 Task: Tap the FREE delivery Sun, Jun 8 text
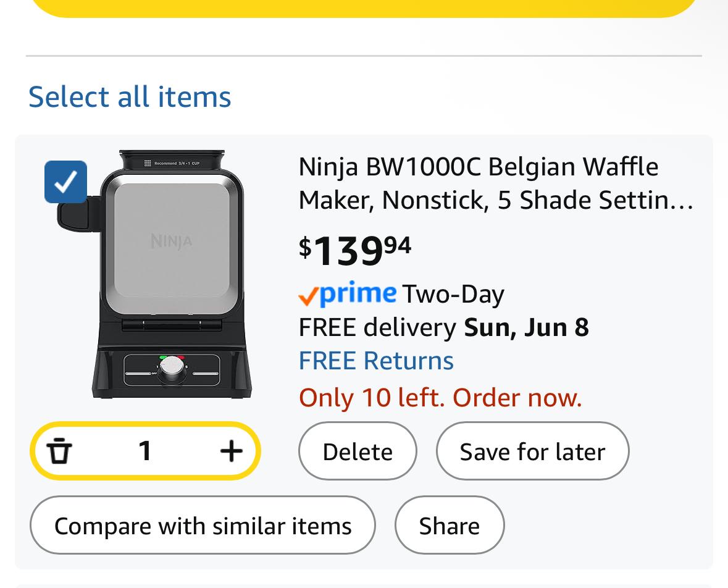[444, 327]
